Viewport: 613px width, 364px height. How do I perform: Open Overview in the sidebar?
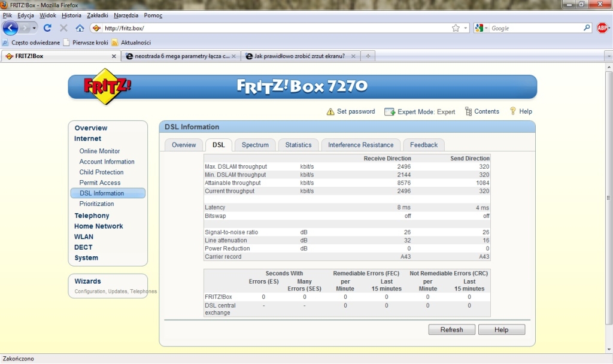(x=91, y=128)
